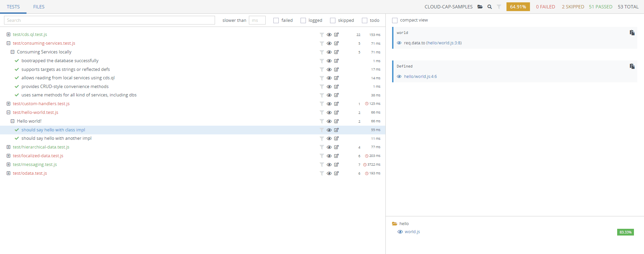
Task: Expand test/localized-data.test.js node
Action: 8,156
